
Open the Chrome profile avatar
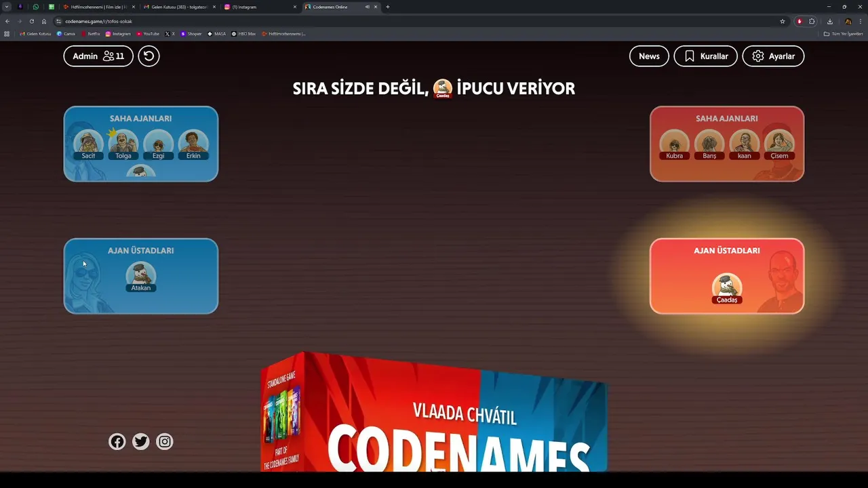848,21
